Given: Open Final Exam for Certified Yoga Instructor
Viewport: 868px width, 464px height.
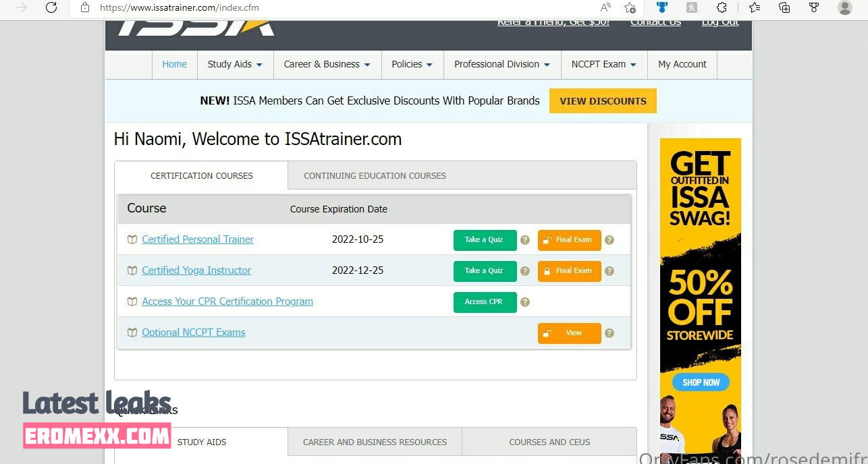Looking at the screenshot, I should pos(569,271).
